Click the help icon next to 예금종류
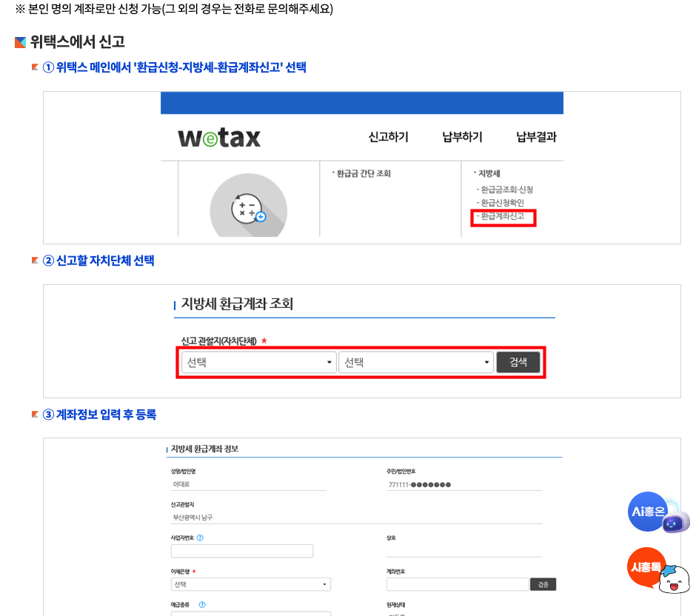Viewport: 696px width, 616px height. pos(202,604)
